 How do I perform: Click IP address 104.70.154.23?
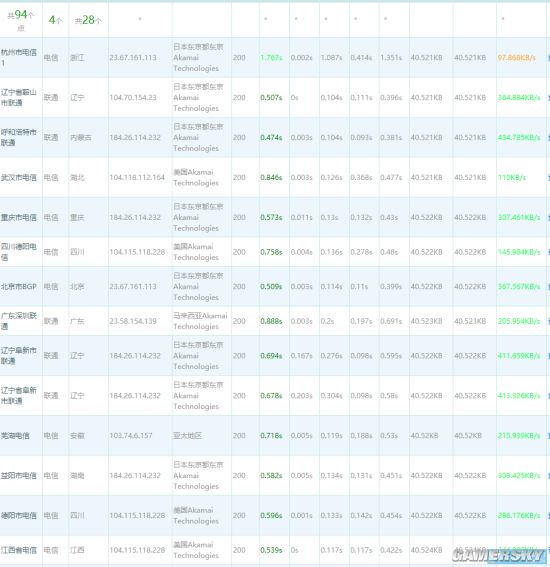click(x=133, y=98)
